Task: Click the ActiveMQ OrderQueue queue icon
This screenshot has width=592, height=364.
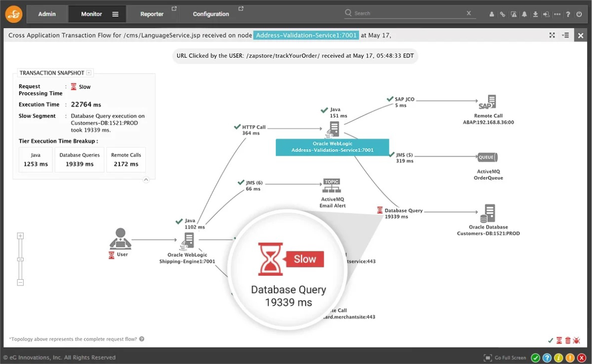Action: click(x=487, y=157)
